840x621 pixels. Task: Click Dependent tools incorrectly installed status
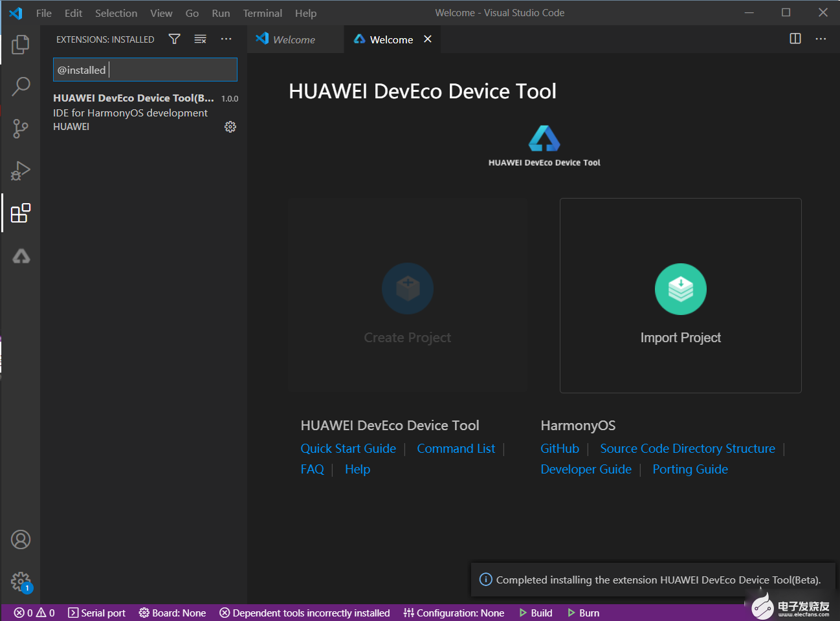(x=305, y=613)
